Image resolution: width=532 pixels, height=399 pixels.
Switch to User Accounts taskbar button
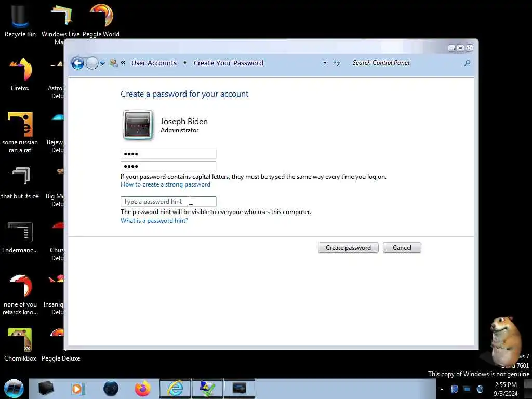(207, 389)
